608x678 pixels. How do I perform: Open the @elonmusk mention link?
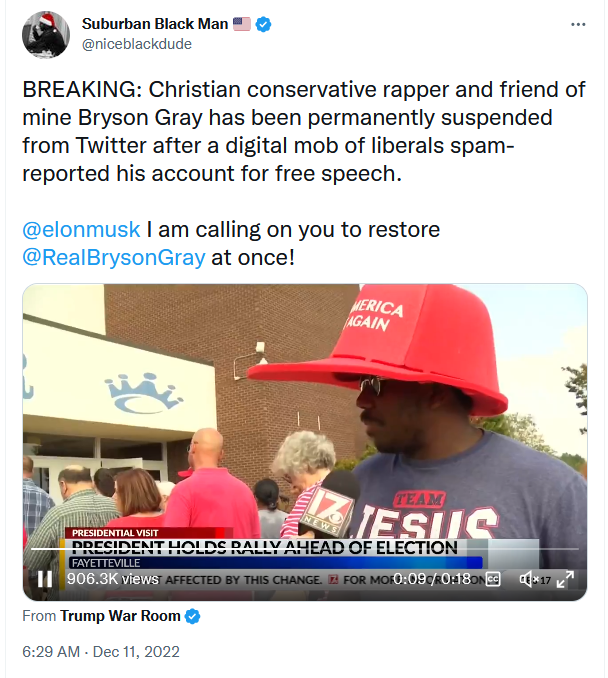pos(81,229)
